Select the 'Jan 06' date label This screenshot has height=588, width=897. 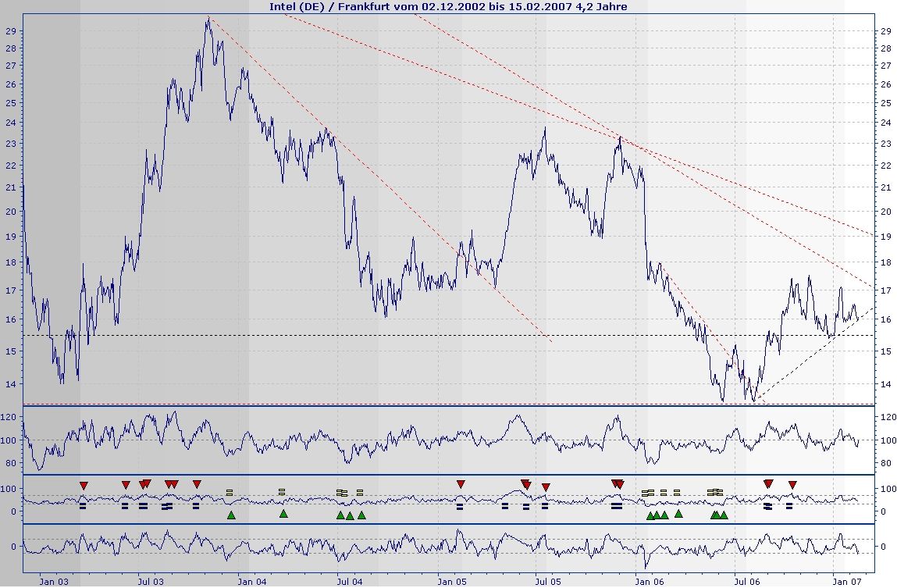coord(650,582)
